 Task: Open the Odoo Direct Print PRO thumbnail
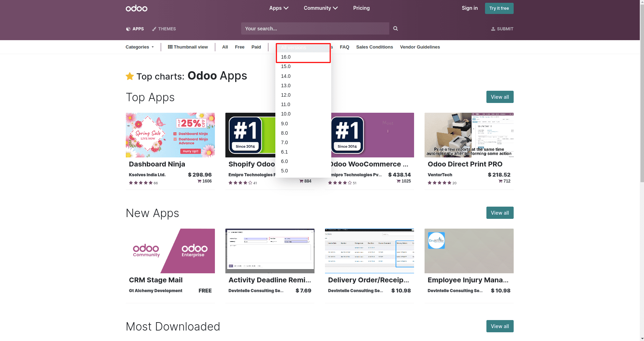click(469, 135)
